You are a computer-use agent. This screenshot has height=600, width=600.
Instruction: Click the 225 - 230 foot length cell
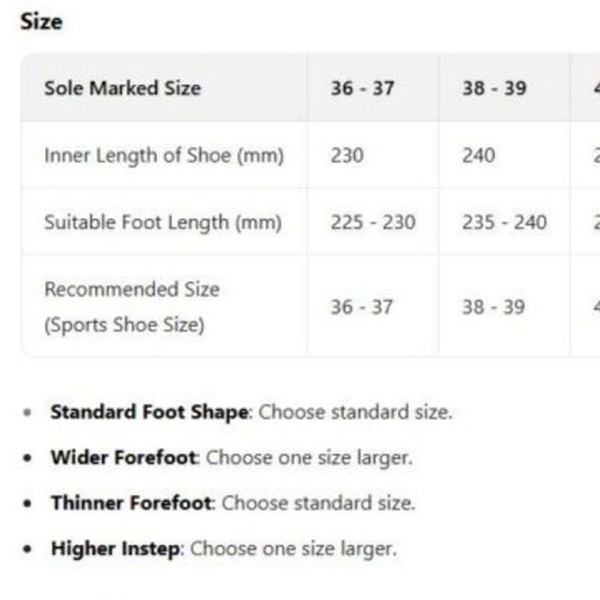pos(373,222)
